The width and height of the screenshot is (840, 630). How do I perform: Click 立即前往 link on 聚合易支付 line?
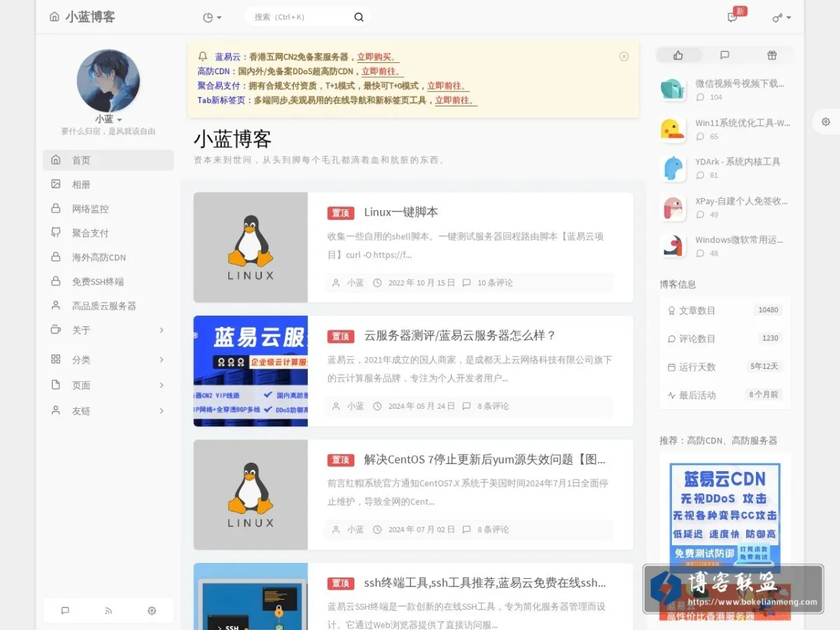click(x=448, y=86)
